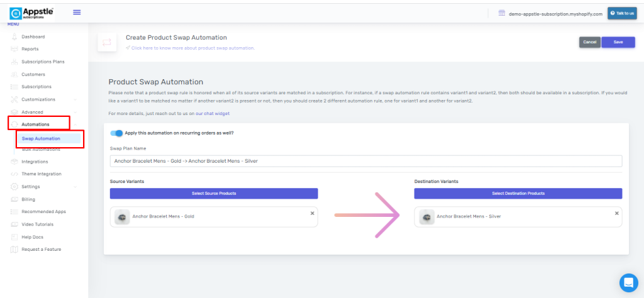Click the Subscriptions Plans sidebar icon
The image size is (644, 298).
[14, 62]
